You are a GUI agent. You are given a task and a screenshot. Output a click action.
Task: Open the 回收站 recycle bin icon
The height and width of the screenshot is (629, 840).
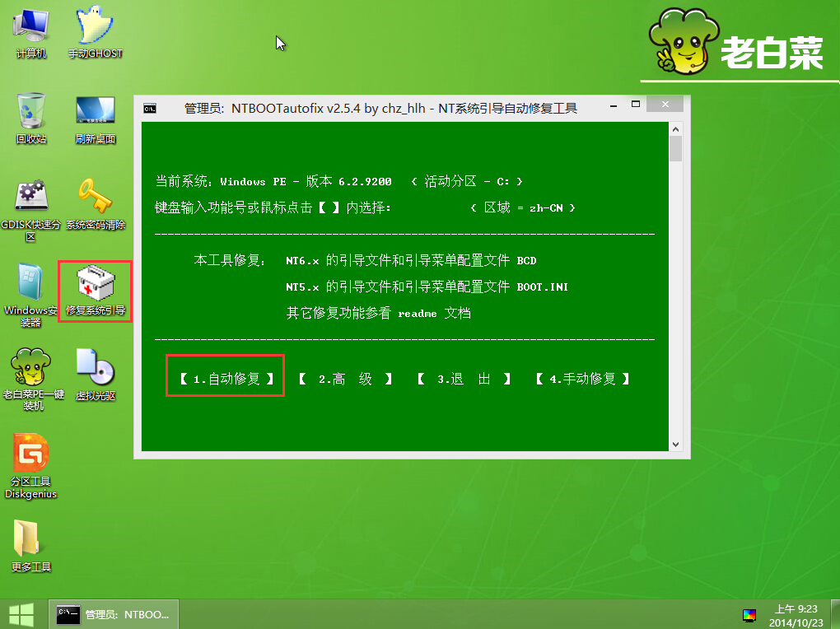[x=31, y=118]
